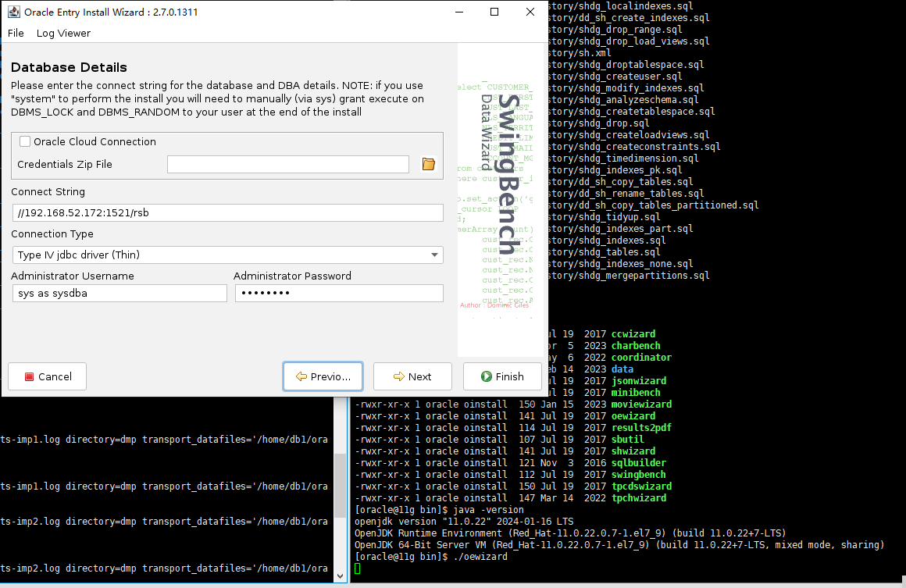
Task: Click 'shdg_tidyup.sql' in terminal output
Action: 619,216
